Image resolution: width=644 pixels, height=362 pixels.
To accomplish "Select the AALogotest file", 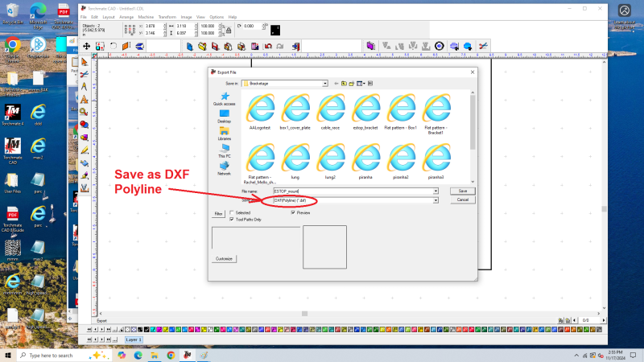I will tap(260, 112).
